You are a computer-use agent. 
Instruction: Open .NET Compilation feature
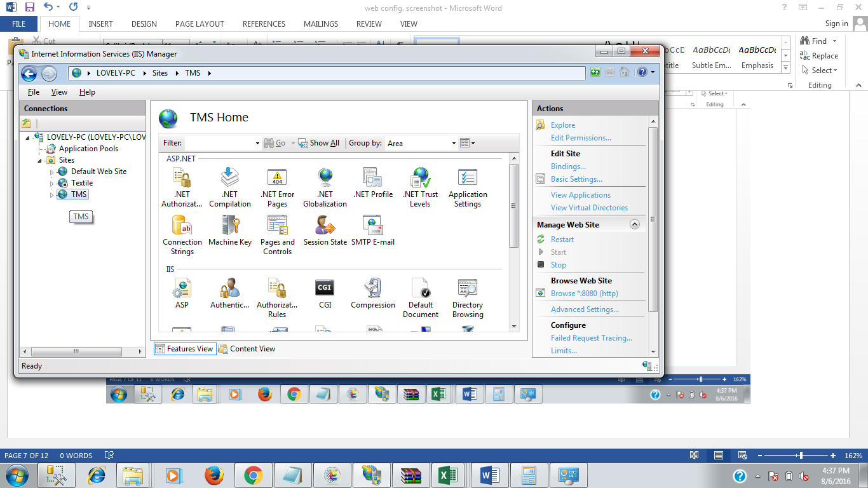pos(229,187)
